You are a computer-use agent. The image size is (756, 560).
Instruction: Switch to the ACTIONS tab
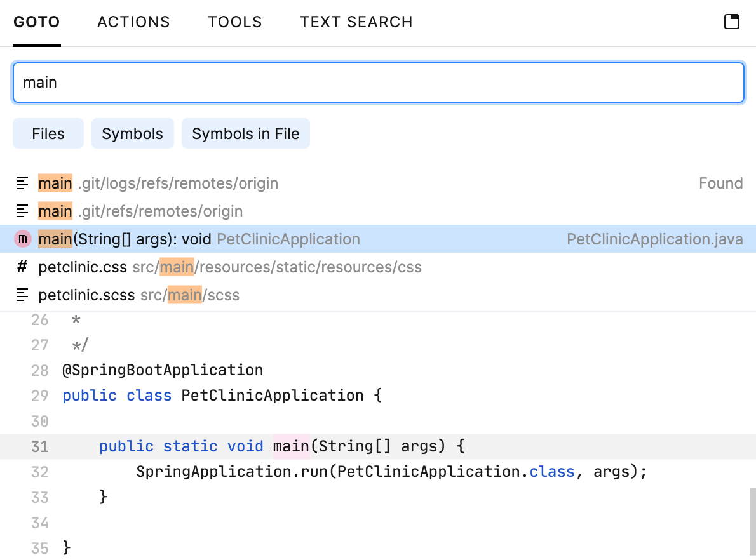[x=133, y=21]
